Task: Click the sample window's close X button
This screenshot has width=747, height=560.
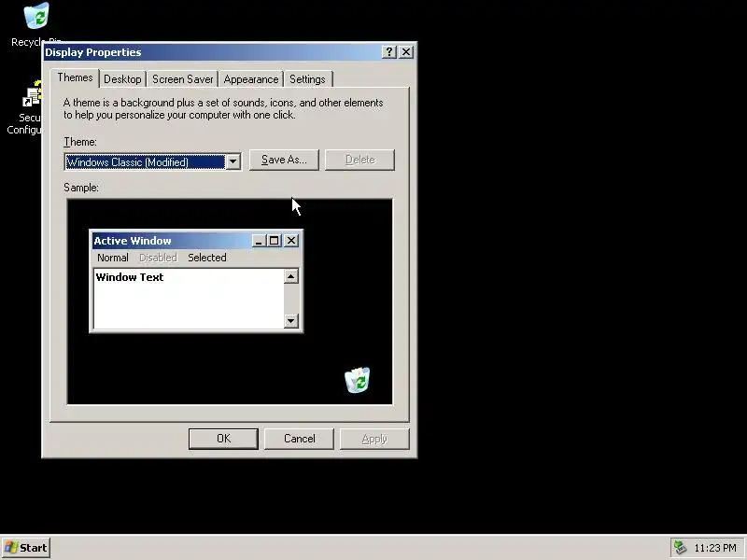Action: (291, 241)
